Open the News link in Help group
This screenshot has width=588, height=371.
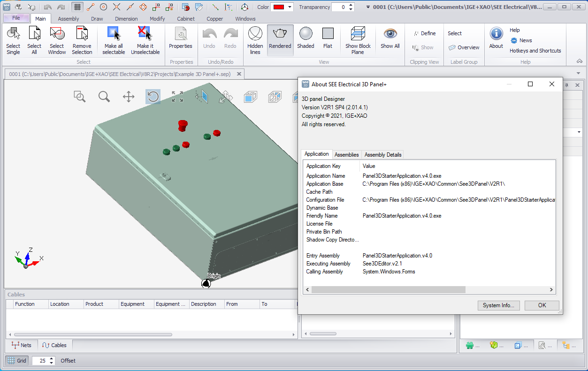point(521,40)
